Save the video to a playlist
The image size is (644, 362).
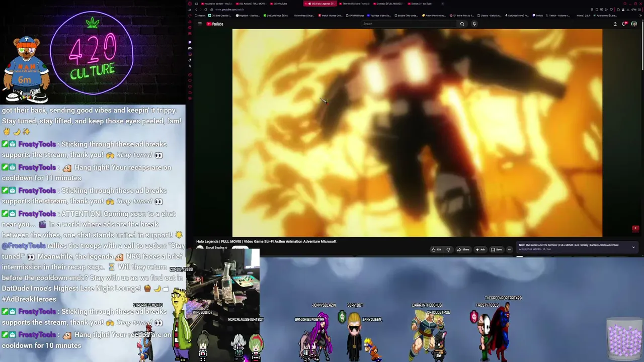[496, 249]
